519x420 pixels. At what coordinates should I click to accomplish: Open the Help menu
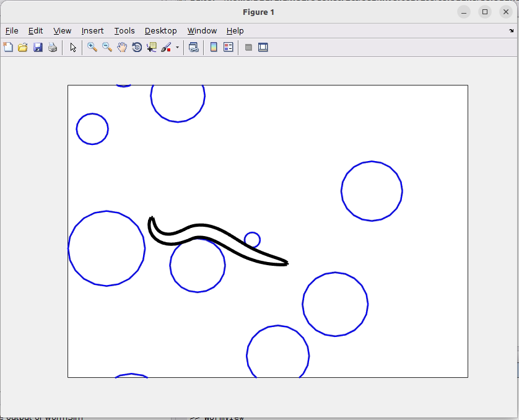235,31
